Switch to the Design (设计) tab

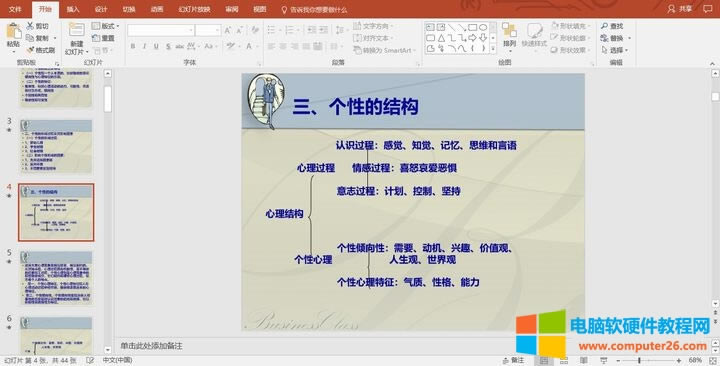[101, 9]
